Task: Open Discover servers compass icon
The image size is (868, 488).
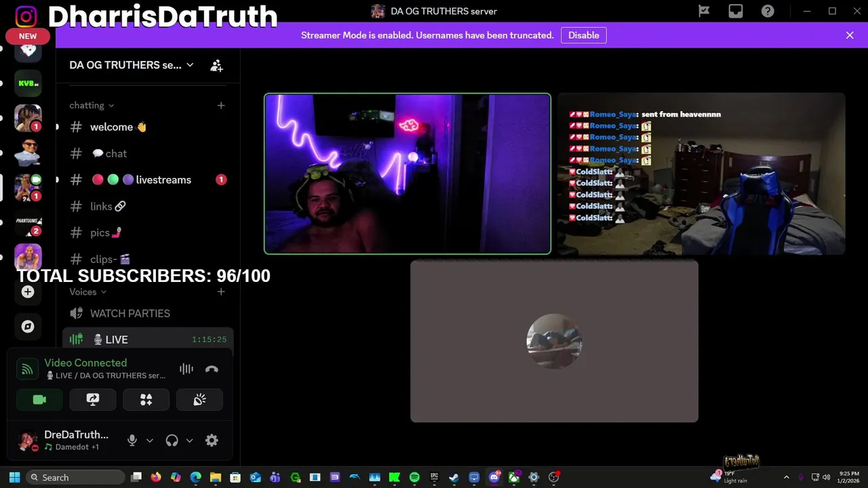Action: click(28, 327)
